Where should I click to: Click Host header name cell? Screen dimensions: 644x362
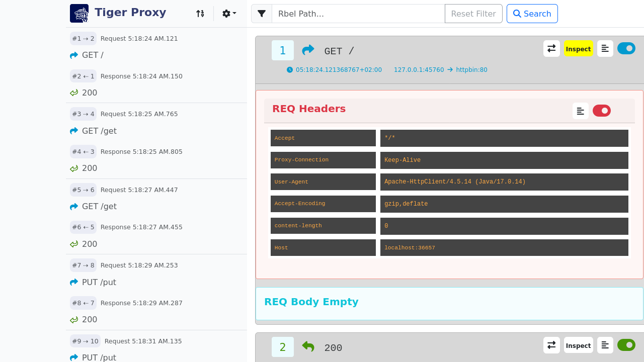(x=323, y=248)
